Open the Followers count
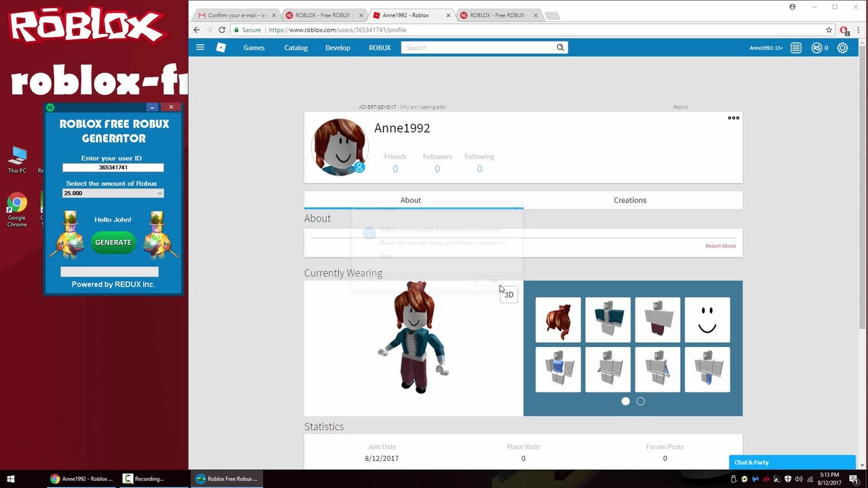 [437, 169]
